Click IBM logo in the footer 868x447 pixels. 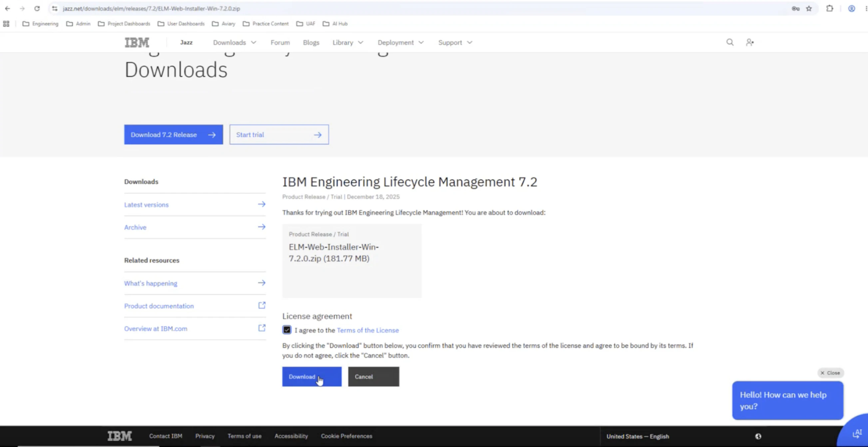pyautogui.click(x=120, y=436)
